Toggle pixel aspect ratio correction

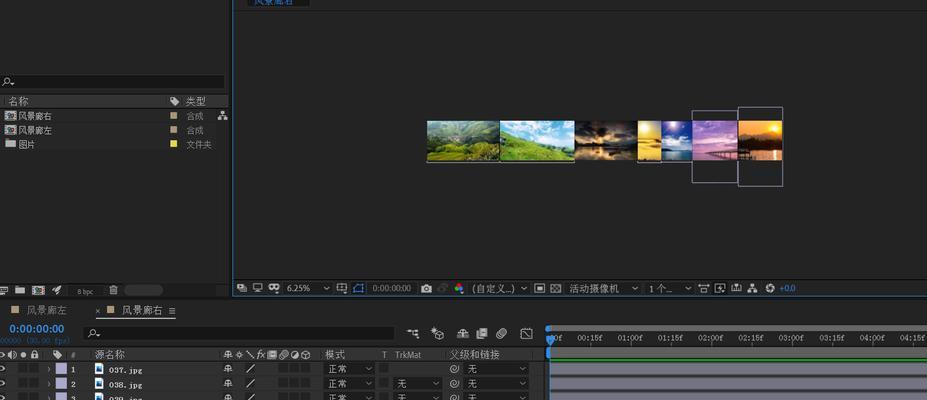[x=704, y=288]
